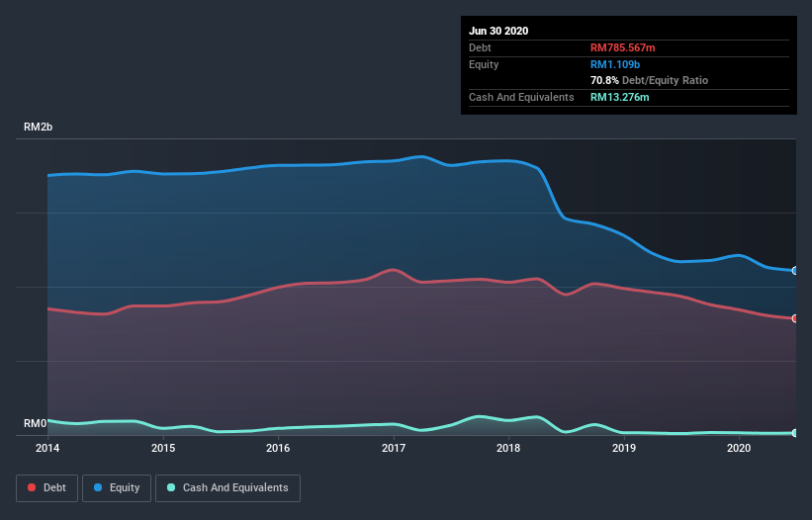Click the teal Cash legend dot
The height and width of the screenshot is (520, 812).
pyautogui.click(x=171, y=487)
